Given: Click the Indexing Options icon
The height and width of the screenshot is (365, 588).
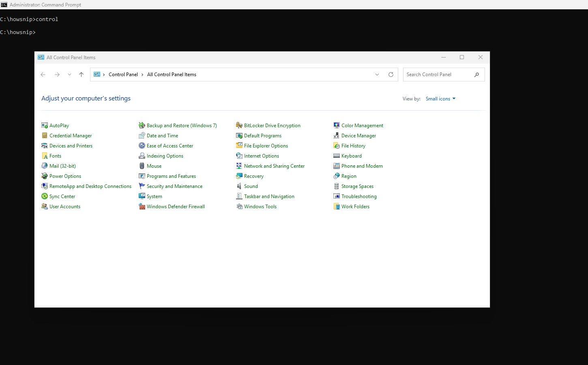Looking at the screenshot, I should [142, 156].
